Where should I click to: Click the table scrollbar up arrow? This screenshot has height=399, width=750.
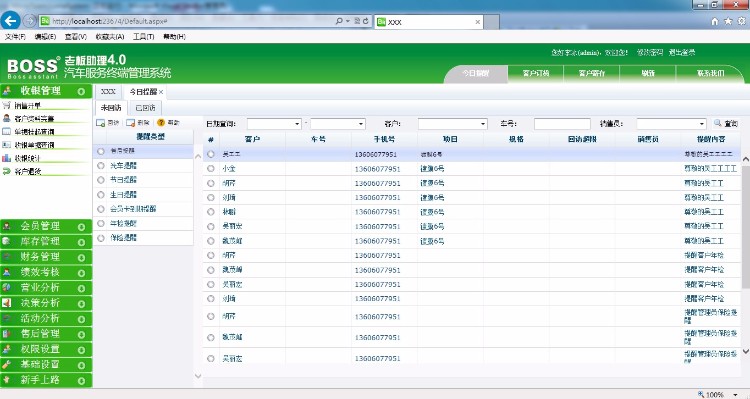[746, 159]
